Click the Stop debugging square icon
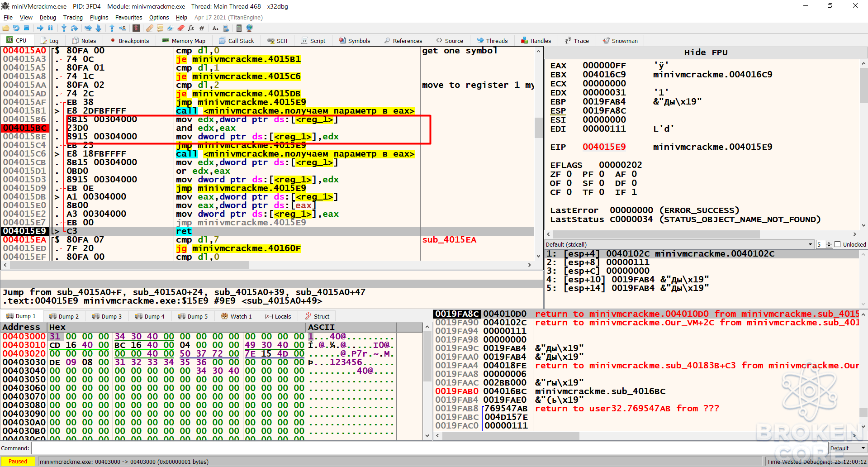This screenshot has width=868, height=467. [x=27, y=28]
